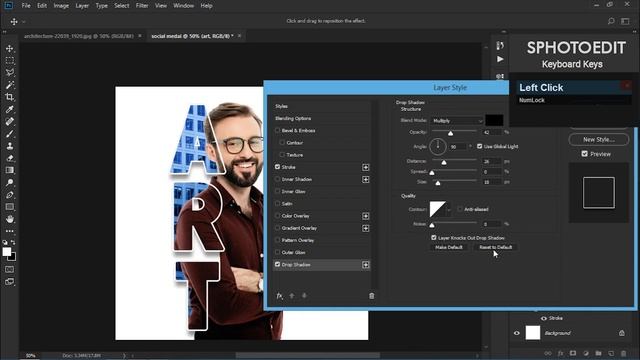
Task: Add another Inner Shadow with plus button
Action: tap(365, 180)
